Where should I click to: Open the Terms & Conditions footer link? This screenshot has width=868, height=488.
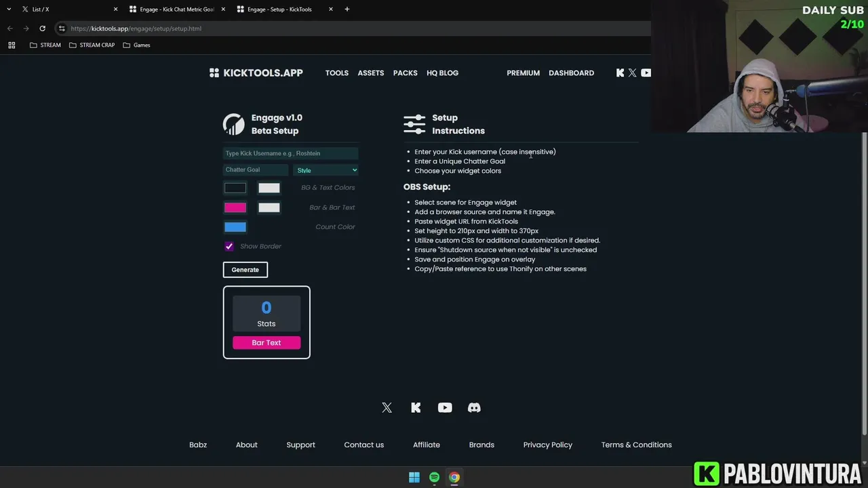[637, 445]
